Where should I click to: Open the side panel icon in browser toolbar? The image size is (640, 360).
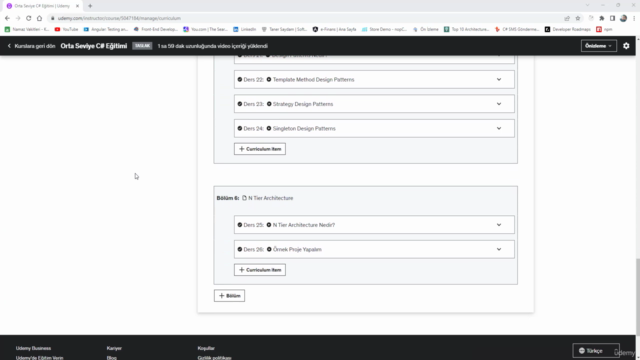[x=612, y=18]
